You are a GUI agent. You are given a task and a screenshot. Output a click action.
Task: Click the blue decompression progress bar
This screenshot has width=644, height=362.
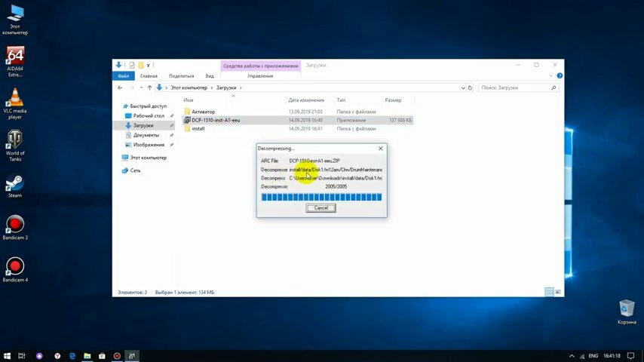click(321, 198)
